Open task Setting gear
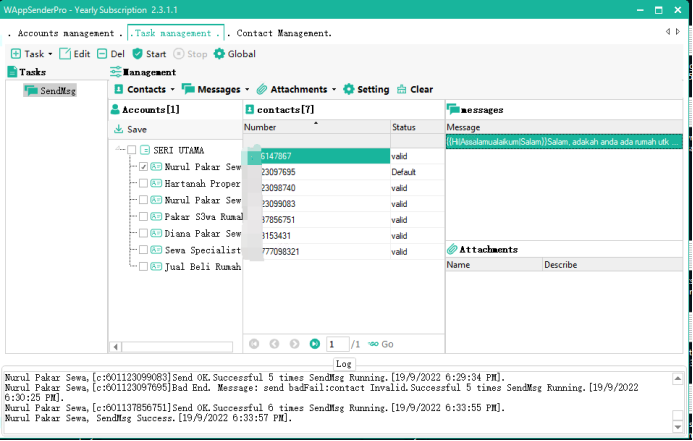Viewport: 693px width, 441px height. click(349, 89)
